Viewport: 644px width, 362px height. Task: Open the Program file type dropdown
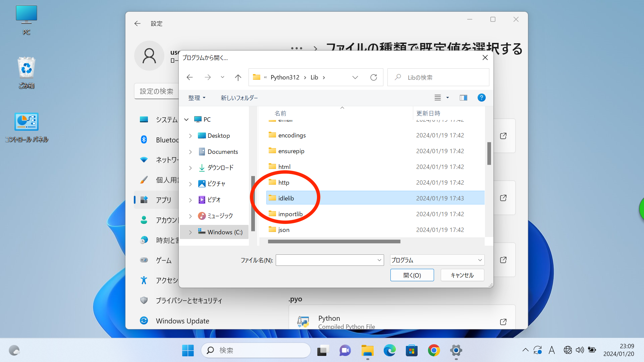[x=437, y=260]
